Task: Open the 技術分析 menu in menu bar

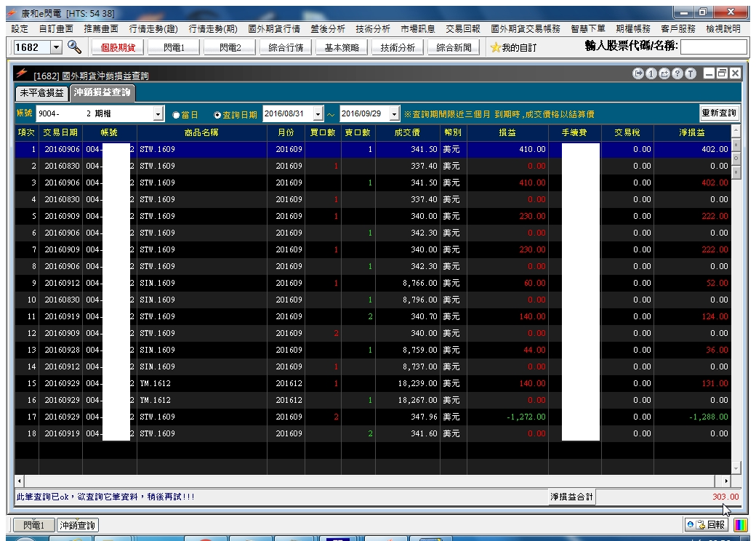Action: tap(373, 29)
